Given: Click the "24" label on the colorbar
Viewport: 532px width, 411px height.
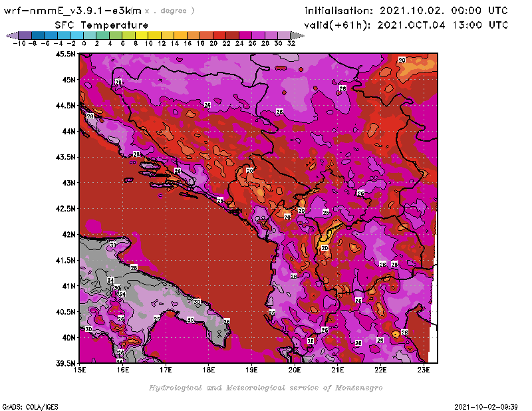Looking at the screenshot, I should (239, 43).
